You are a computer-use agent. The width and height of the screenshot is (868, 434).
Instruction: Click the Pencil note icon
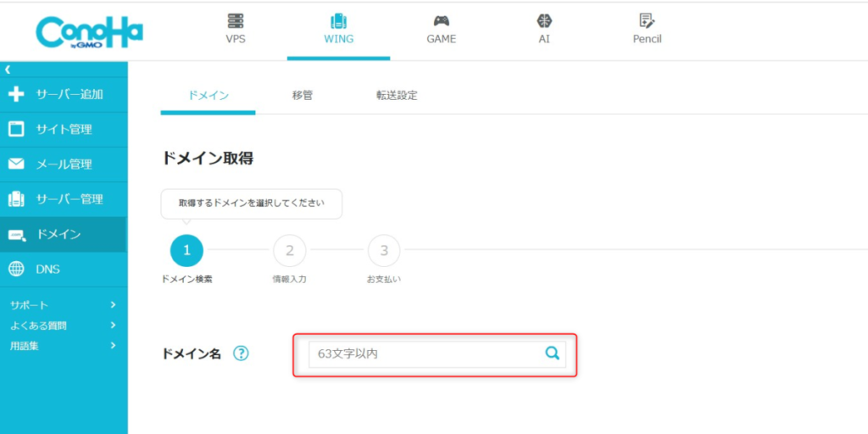[x=647, y=21]
